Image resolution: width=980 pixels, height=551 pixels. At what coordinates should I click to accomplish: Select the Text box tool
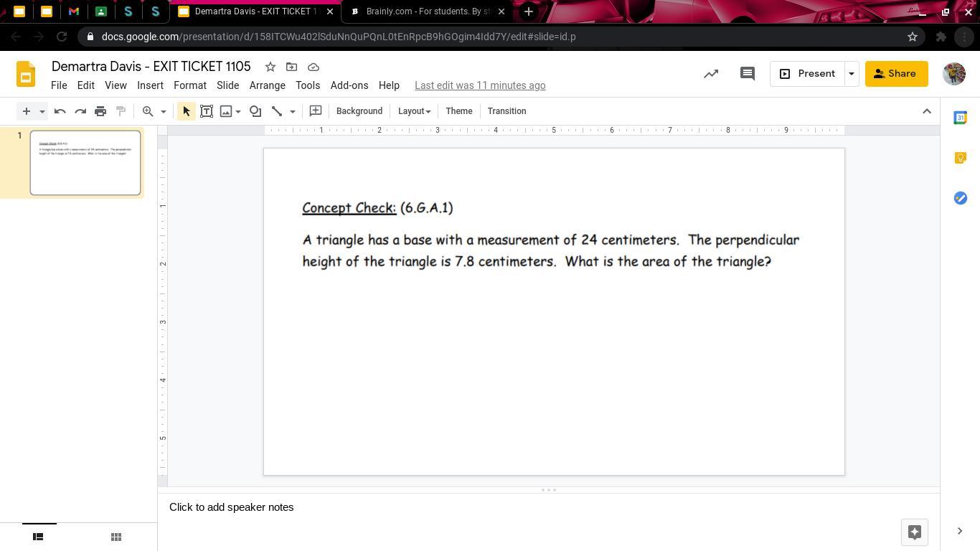(207, 111)
